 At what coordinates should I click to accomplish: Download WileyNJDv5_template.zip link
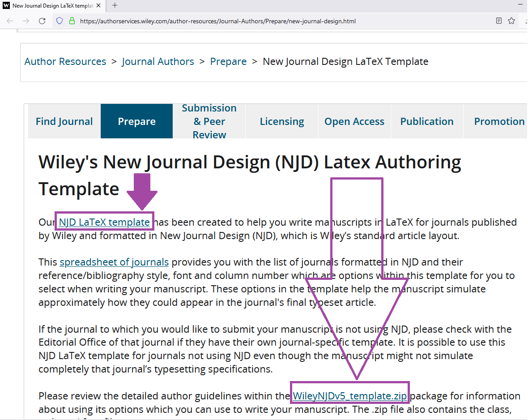[350, 396]
